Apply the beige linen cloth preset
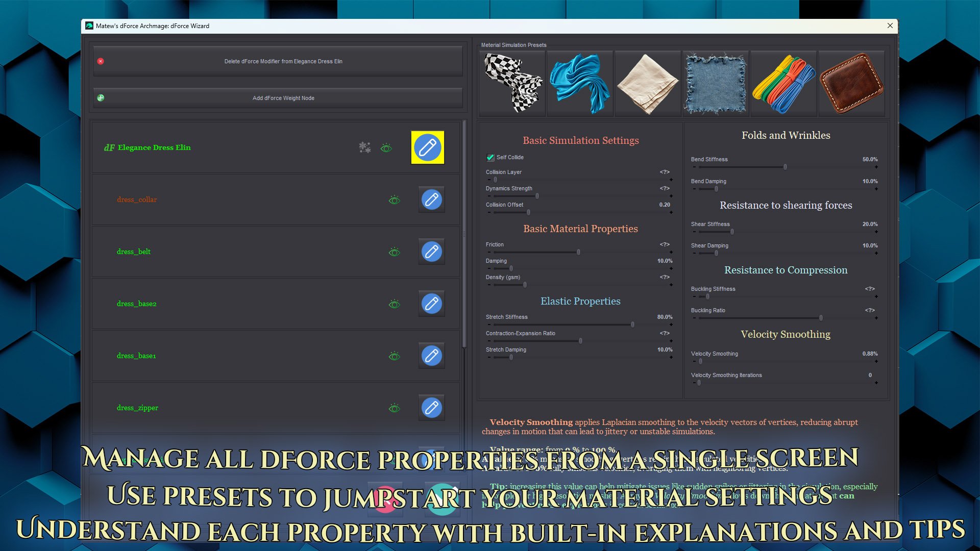This screenshot has height=551, width=980. pos(648,84)
